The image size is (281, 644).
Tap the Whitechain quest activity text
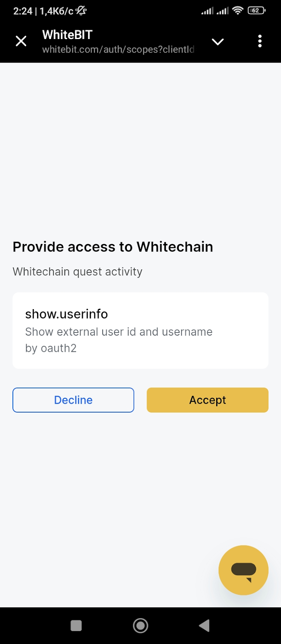(77, 272)
